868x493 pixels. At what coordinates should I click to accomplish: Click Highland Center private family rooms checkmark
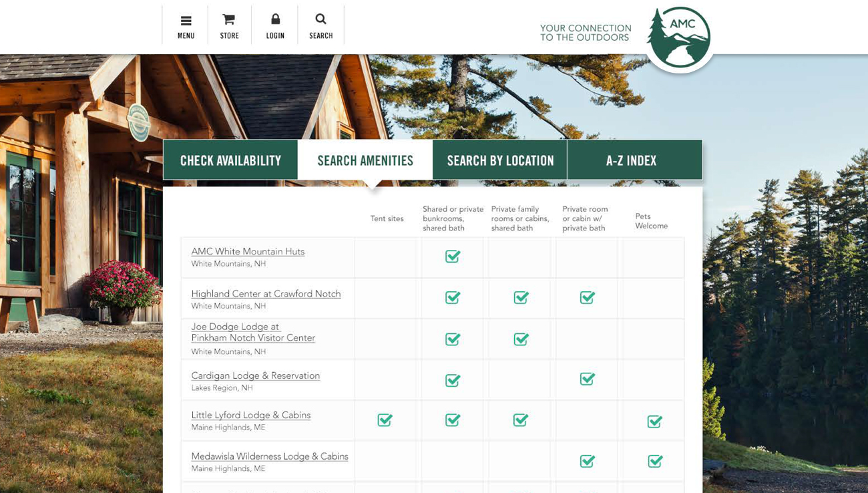[521, 297]
